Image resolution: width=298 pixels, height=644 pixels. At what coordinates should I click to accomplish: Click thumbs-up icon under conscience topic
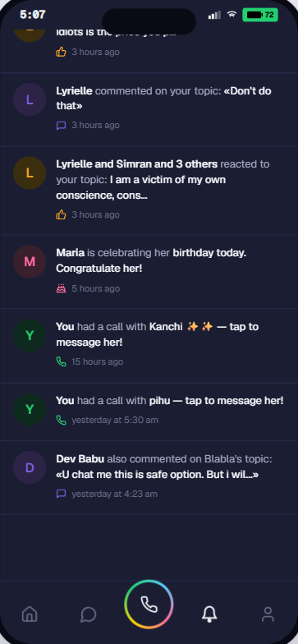click(x=61, y=214)
